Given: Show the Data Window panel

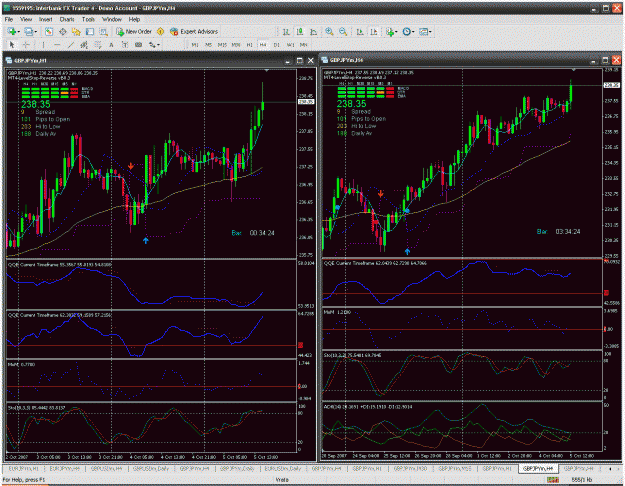Looking at the screenshot, I should 63,31.
